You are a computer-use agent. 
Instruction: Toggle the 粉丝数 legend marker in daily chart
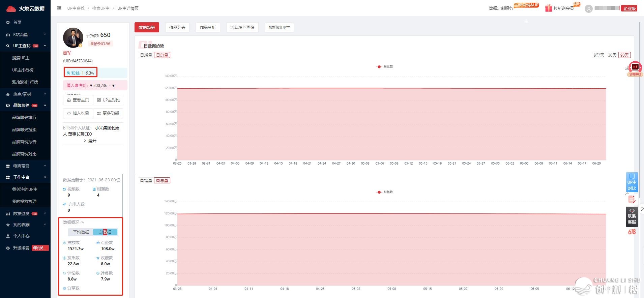(x=379, y=67)
